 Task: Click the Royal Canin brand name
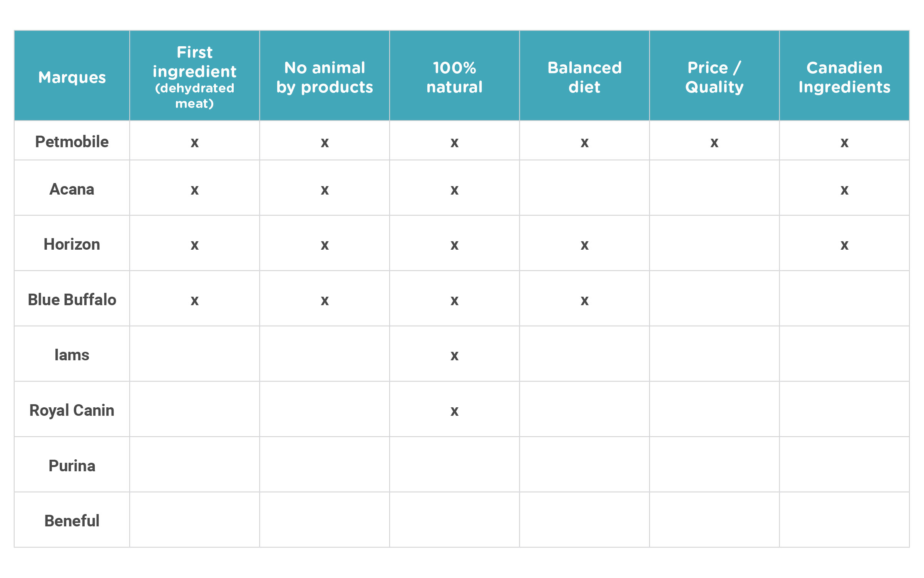72,410
